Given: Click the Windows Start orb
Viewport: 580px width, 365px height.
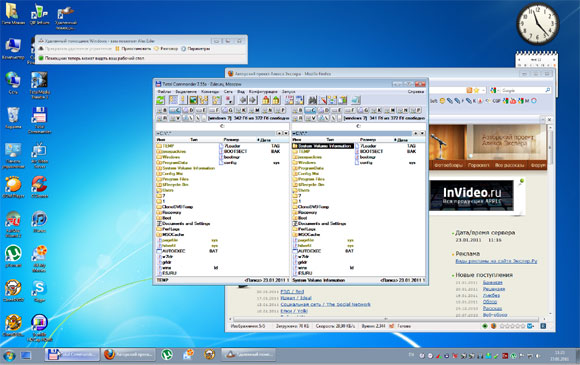Looking at the screenshot, I should point(9,355).
